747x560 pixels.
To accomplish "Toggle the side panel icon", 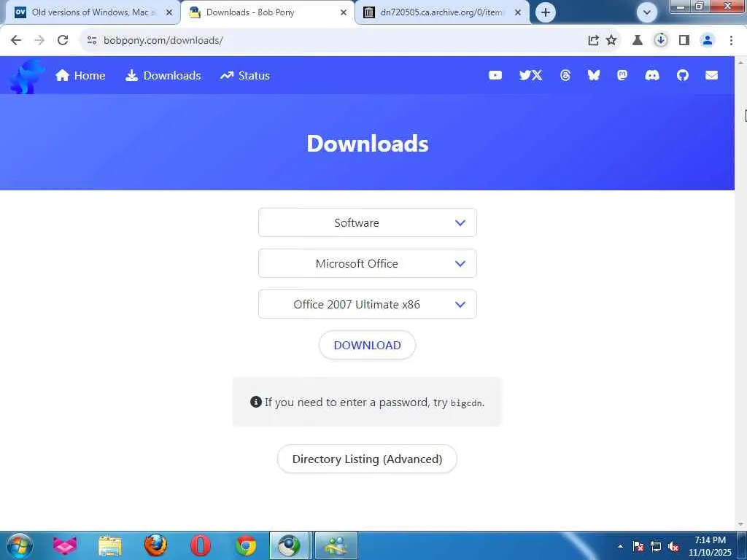I will 684,41.
